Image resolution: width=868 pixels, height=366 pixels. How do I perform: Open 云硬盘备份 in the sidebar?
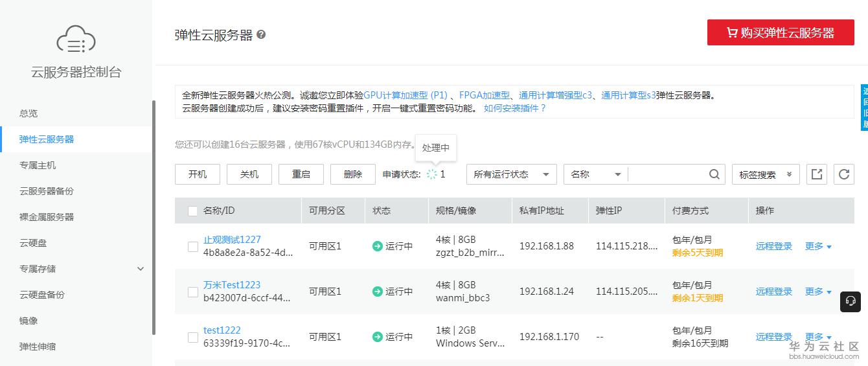coord(42,295)
